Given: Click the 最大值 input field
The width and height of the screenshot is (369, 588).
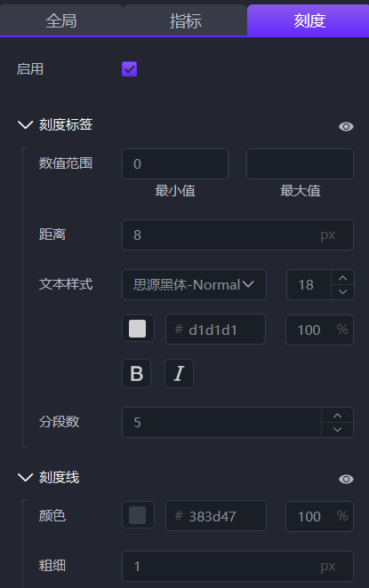Looking at the screenshot, I should (300, 163).
